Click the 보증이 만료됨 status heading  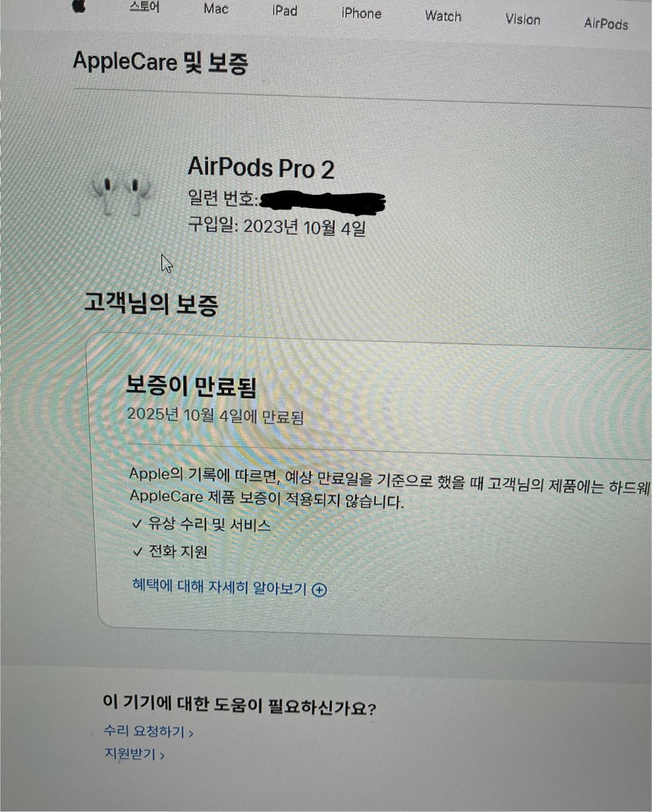coord(191,386)
